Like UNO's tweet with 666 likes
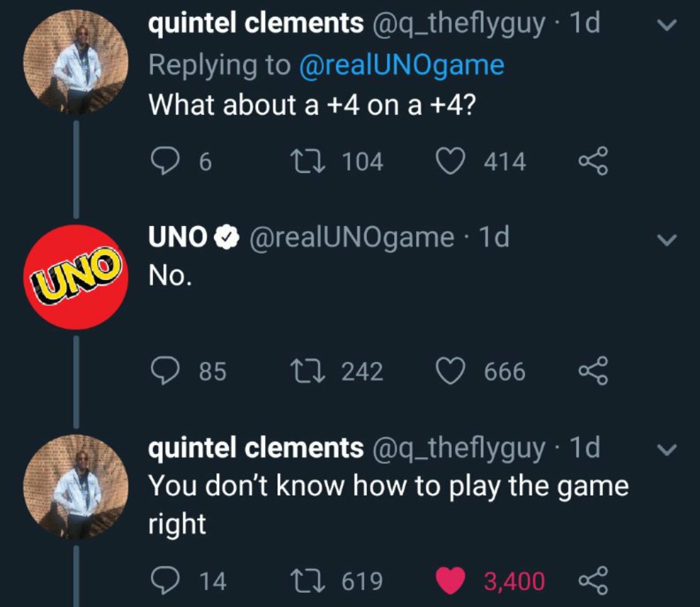 pyautogui.click(x=450, y=371)
